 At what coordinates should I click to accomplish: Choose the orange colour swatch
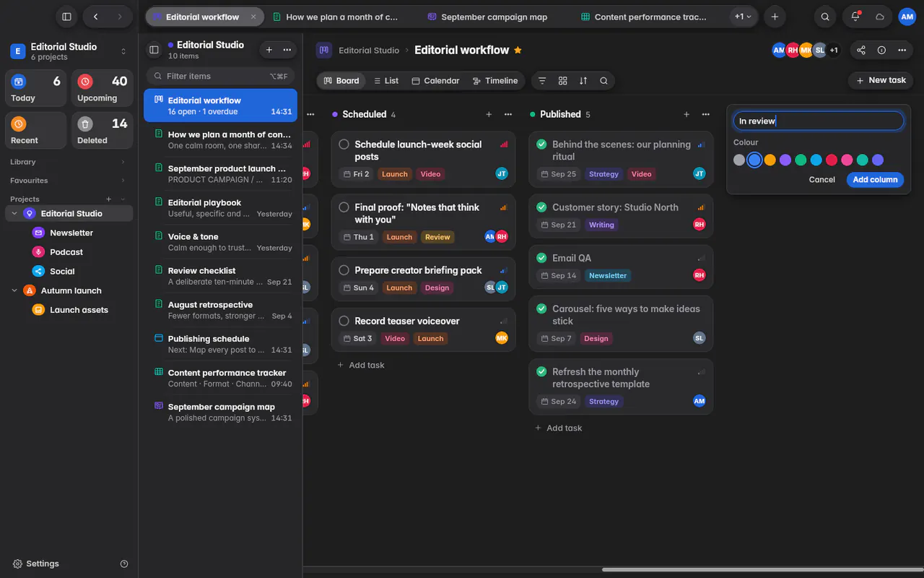[770, 160]
